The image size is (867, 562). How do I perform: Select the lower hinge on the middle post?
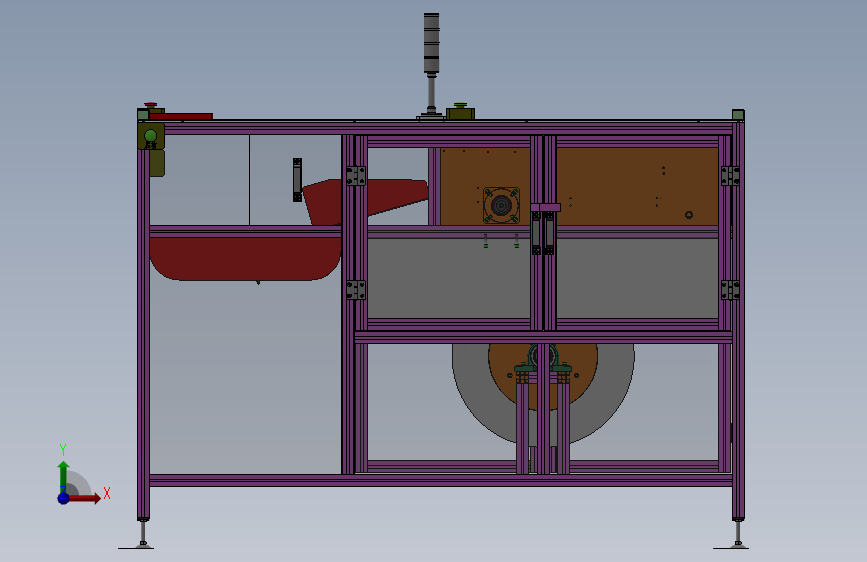click(x=356, y=290)
